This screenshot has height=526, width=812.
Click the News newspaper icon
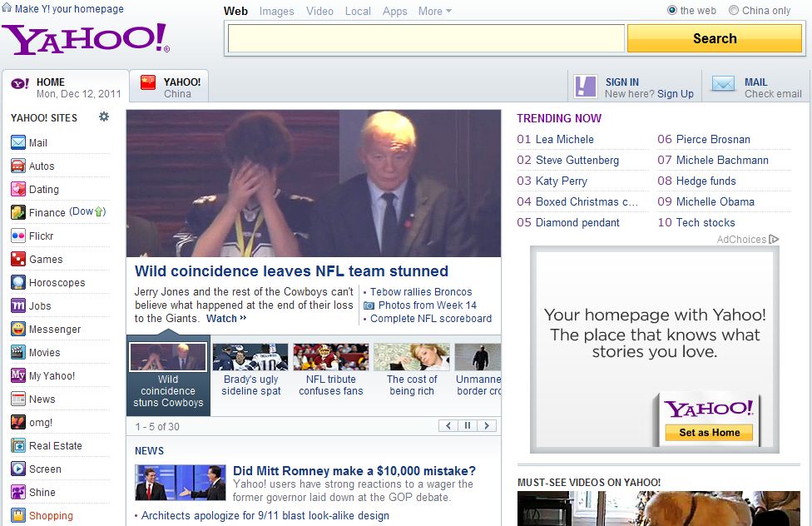click(x=18, y=399)
